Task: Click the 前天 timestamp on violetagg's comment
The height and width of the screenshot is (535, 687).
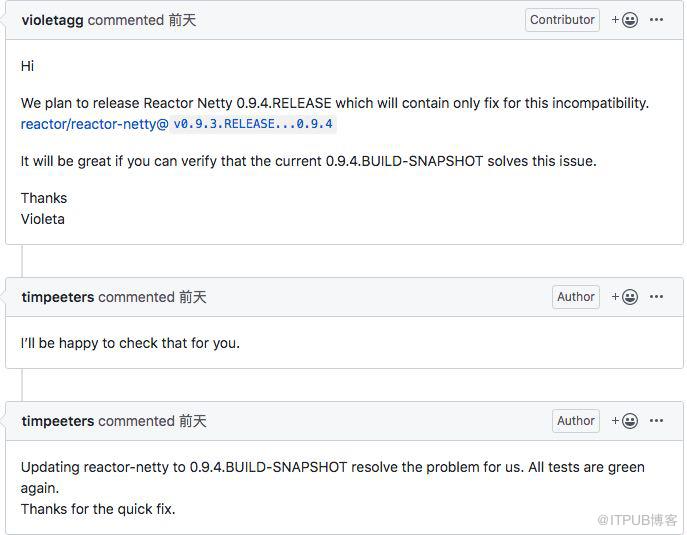Action: click(182, 20)
